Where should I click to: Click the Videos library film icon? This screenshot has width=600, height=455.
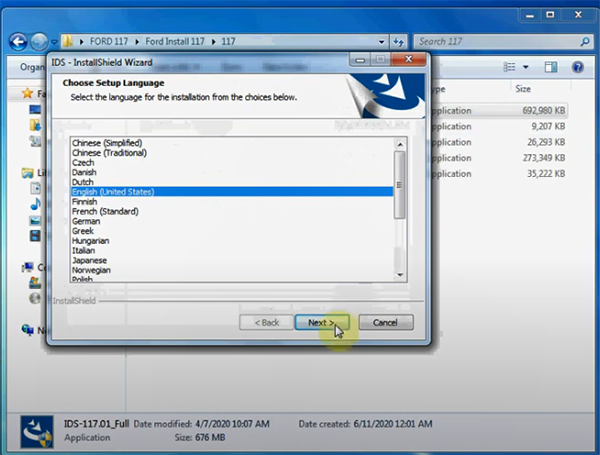35,235
